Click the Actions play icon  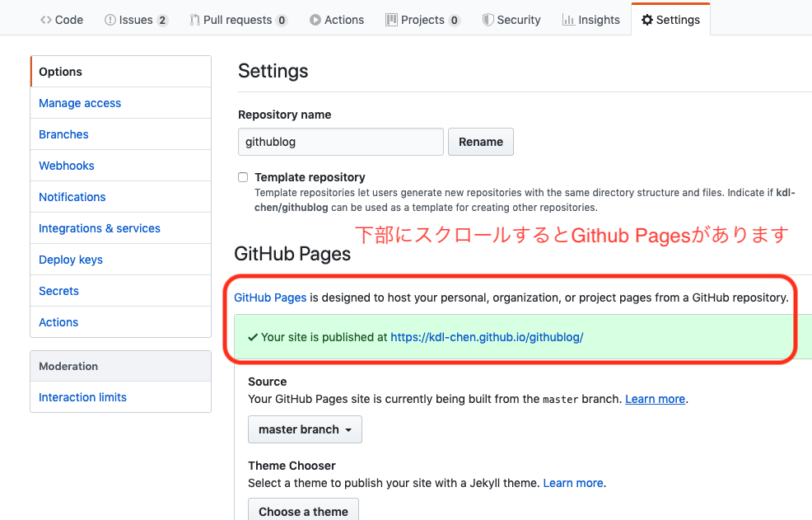point(315,20)
